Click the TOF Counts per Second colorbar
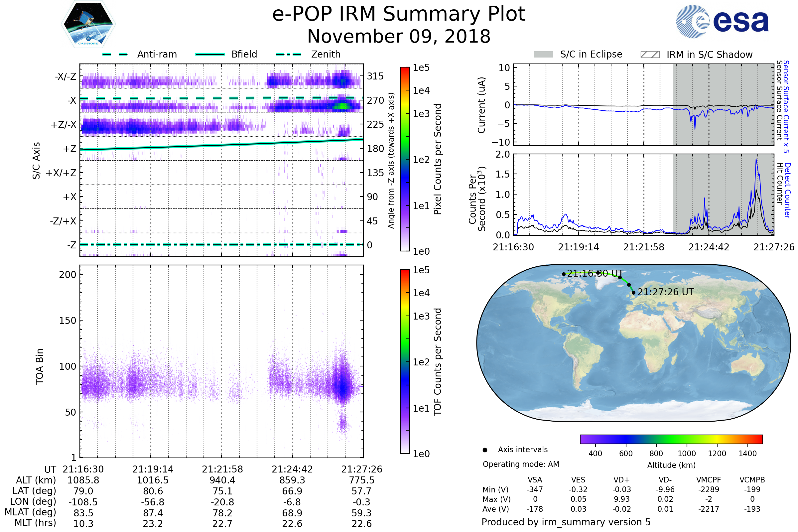This screenshot has width=798, height=532. [x=405, y=361]
